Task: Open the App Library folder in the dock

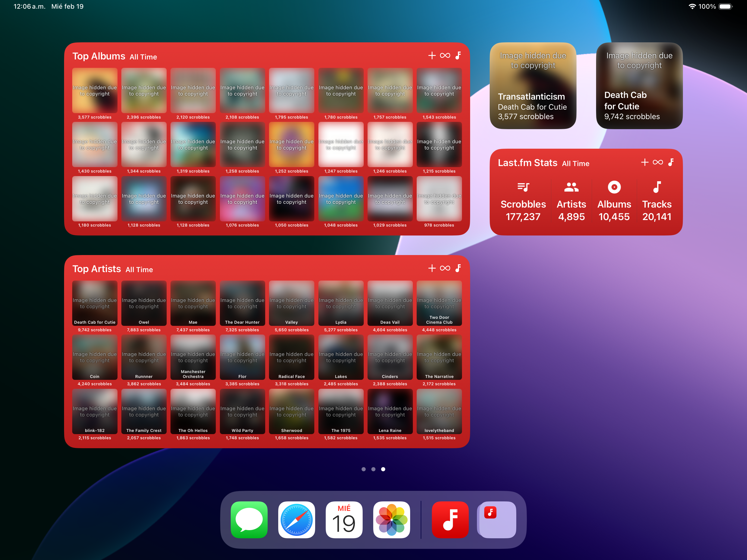Action: point(498,520)
